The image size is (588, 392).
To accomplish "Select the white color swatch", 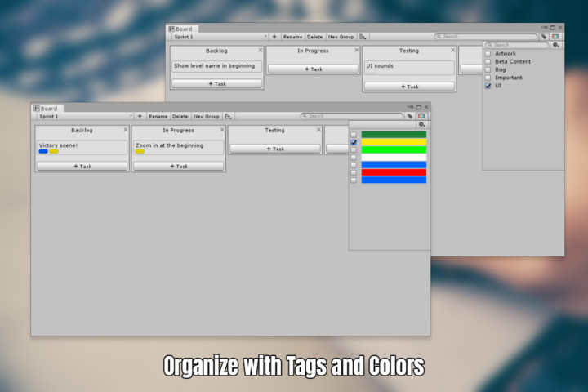I will [394, 158].
